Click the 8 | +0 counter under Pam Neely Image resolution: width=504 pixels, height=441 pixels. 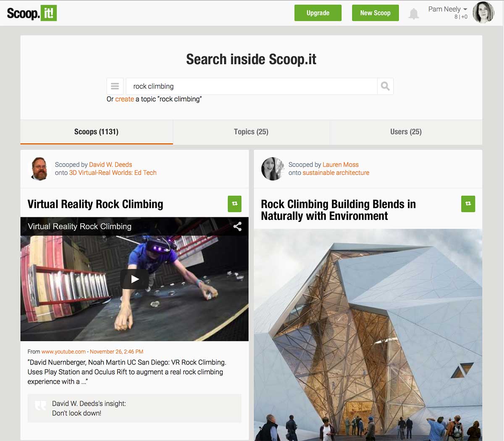[461, 17]
